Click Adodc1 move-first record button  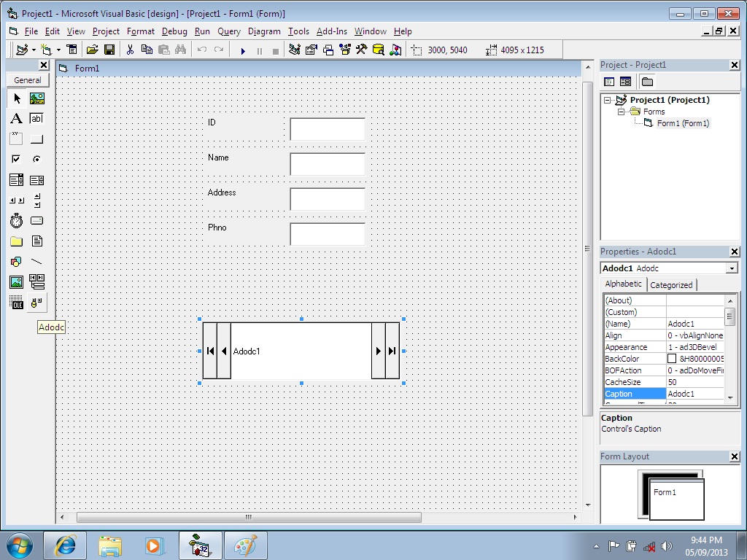point(210,351)
